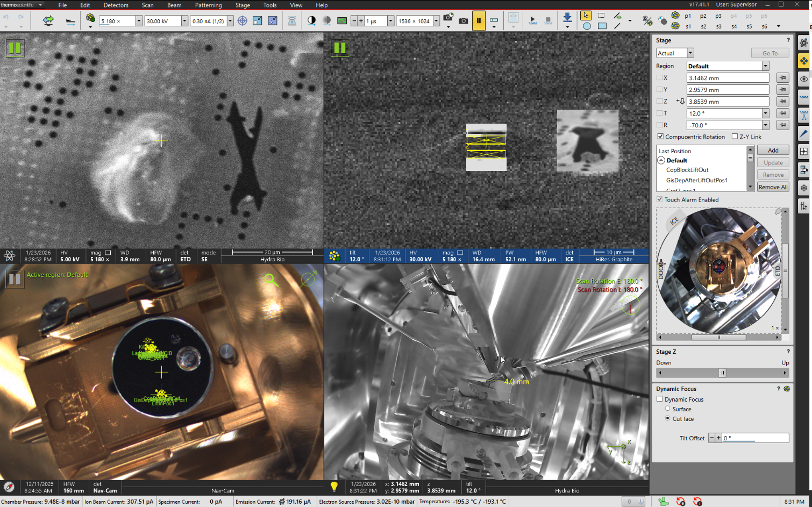Open the Detectors menu

tap(116, 5)
